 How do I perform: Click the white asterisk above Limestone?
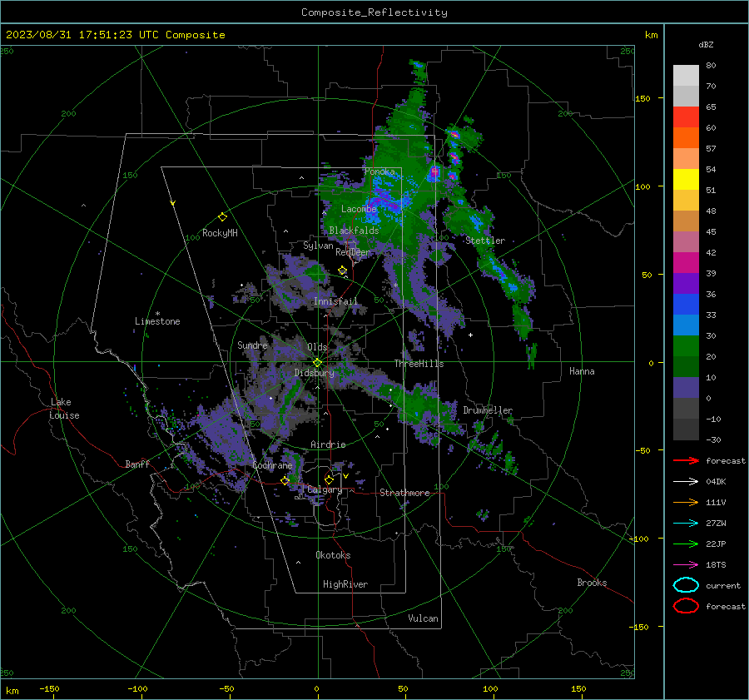coord(157,314)
